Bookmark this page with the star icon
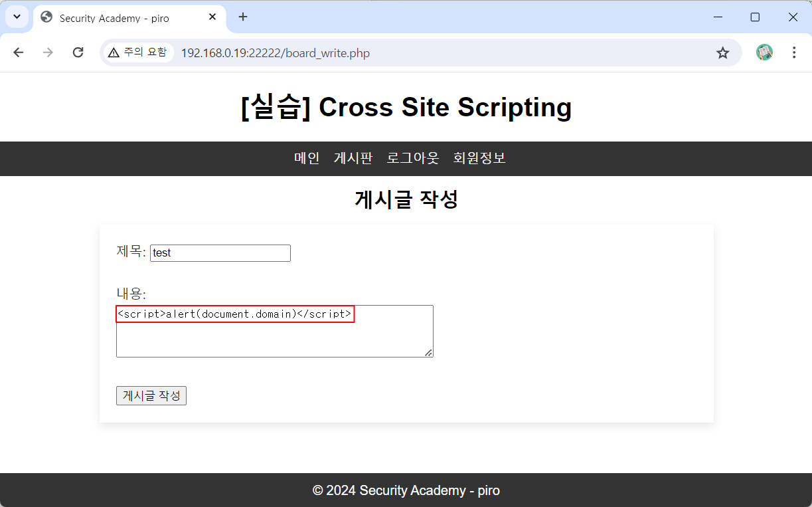Viewport: 812px width, 507px height. [x=723, y=52]
